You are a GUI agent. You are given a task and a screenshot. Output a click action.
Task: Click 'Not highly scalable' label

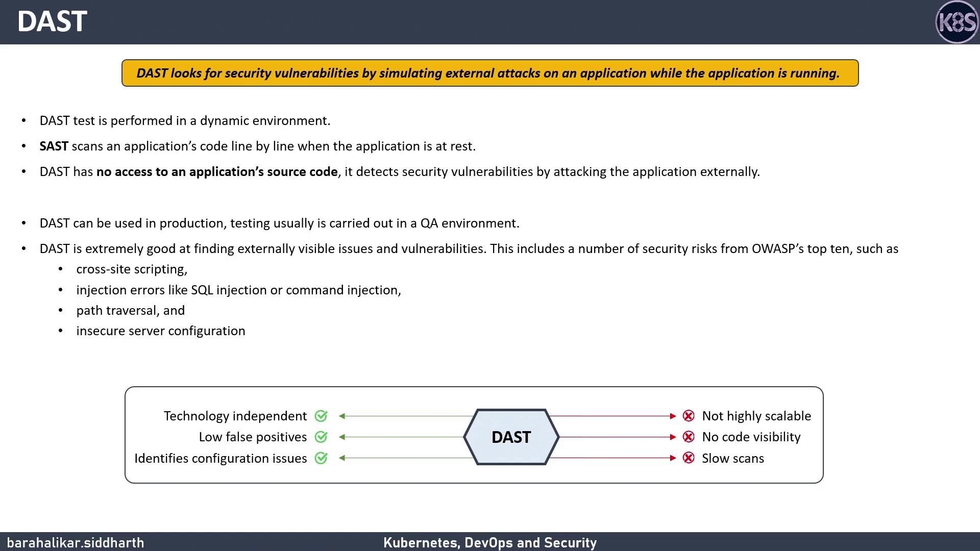[x=756, y=416]
